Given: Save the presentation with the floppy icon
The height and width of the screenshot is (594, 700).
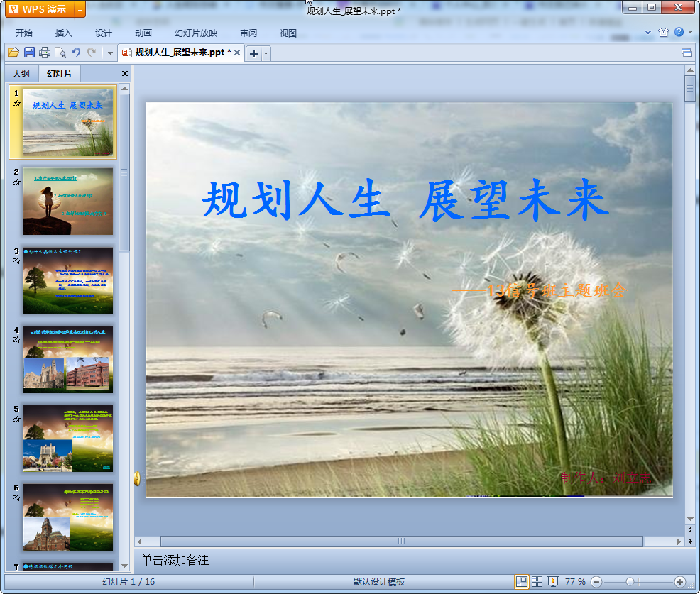Looking at the screenshot, I should (x=30, y=53).
